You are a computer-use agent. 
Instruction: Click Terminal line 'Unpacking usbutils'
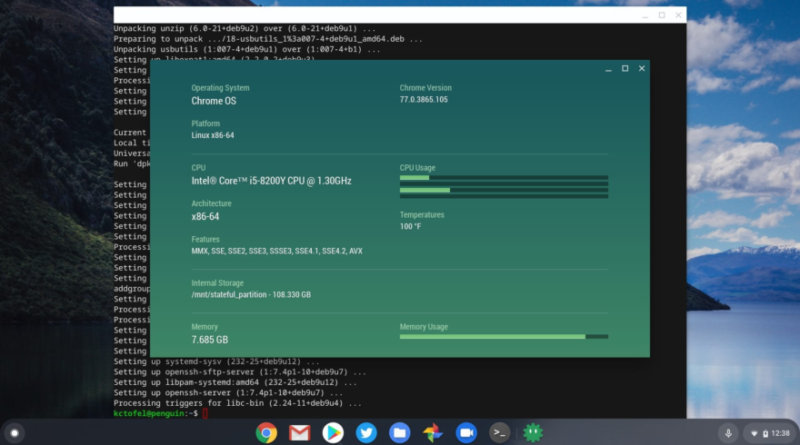[x=247, y=50]
